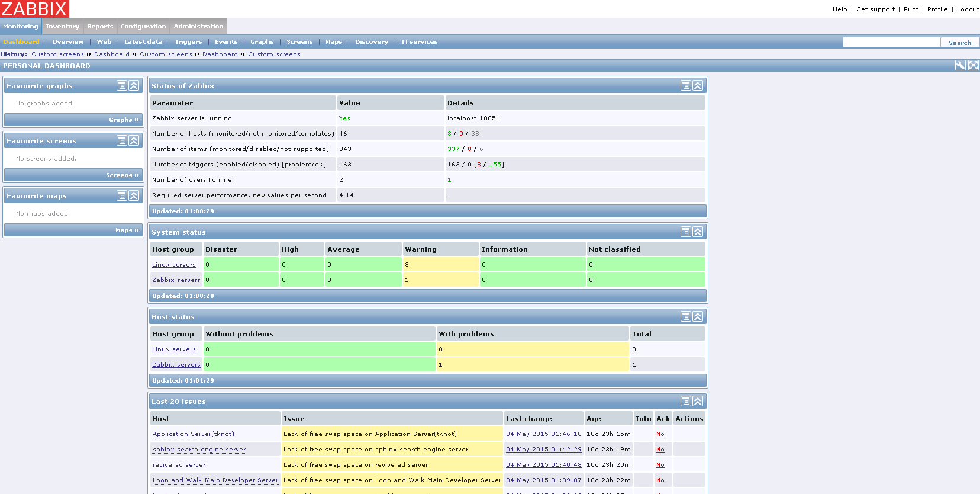The image size is (980, 494).
Task: Open the Reports tab
Action: point(100,26)
